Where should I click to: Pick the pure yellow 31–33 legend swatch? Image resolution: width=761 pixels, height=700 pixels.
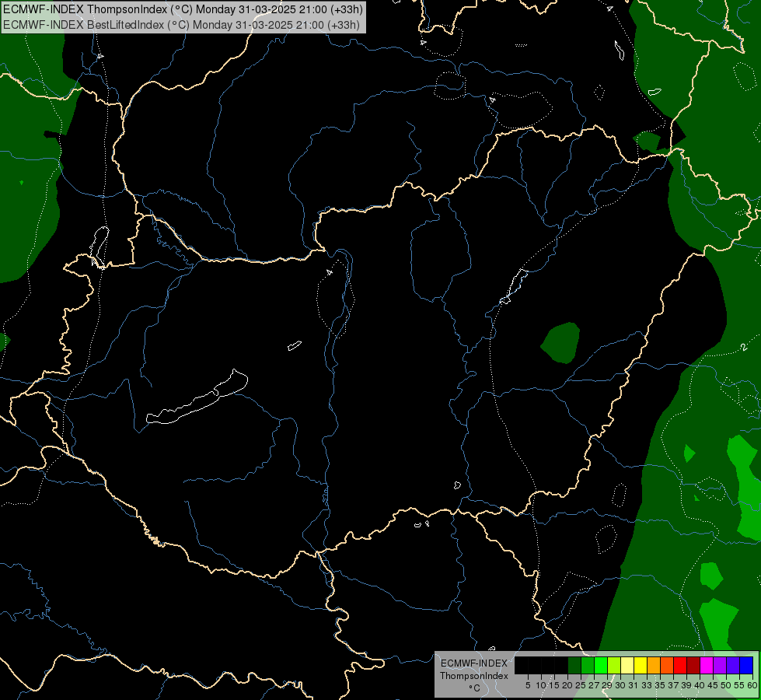(x=641, y=665)
